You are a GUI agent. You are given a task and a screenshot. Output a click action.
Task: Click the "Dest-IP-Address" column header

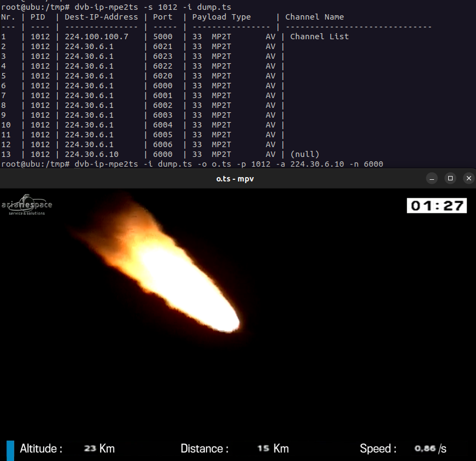coord(101,17)
